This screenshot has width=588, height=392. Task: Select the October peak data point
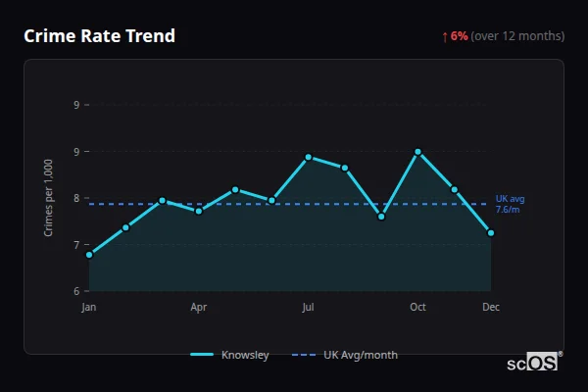417,152
